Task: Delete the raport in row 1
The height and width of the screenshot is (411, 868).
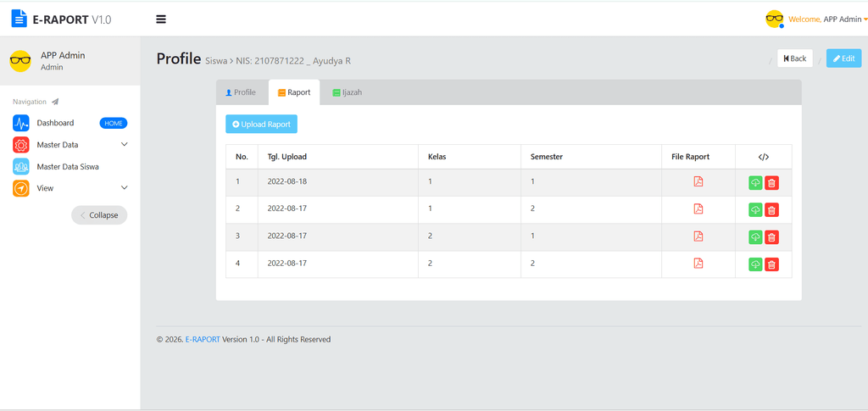Action: tap(771, 182)
